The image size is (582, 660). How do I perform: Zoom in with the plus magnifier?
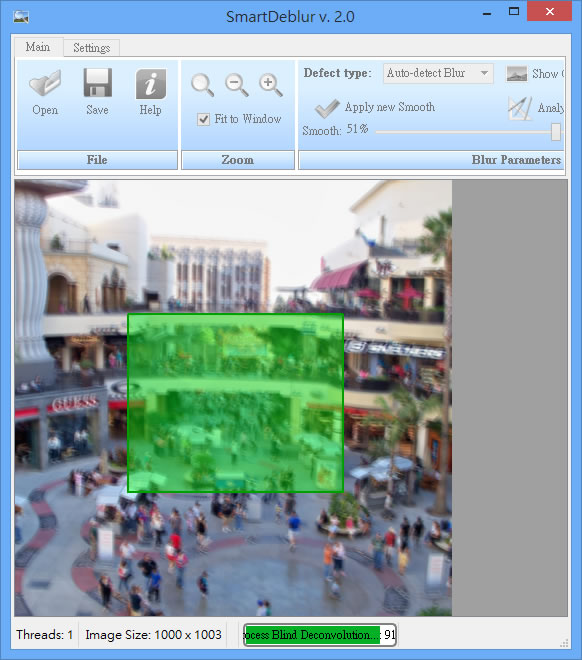tap(271, 85)
